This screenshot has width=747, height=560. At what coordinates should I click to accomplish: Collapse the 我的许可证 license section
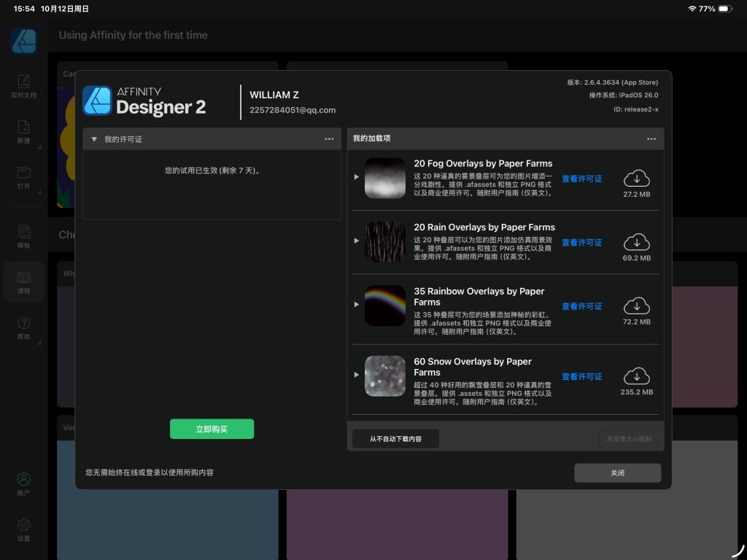tap(94, 139)
